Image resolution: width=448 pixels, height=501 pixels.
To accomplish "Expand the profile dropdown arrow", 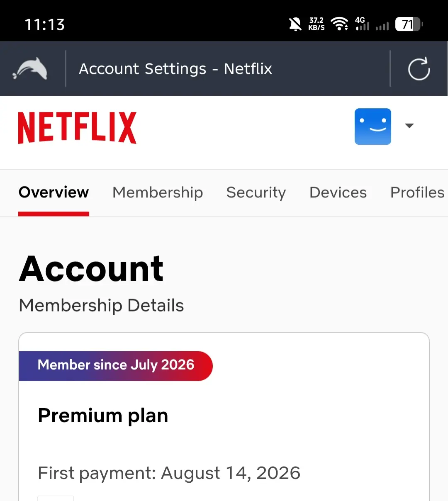I will (x=409, y=126).
